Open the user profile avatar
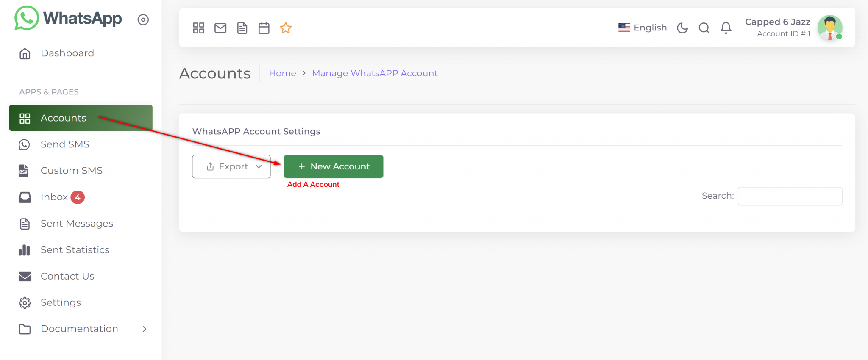Viewport: 868px width, 360px height. coord(829,28)
